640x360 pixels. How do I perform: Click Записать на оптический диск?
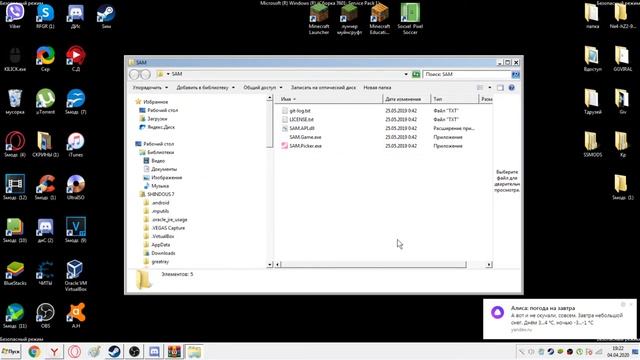tap(323, 87)
